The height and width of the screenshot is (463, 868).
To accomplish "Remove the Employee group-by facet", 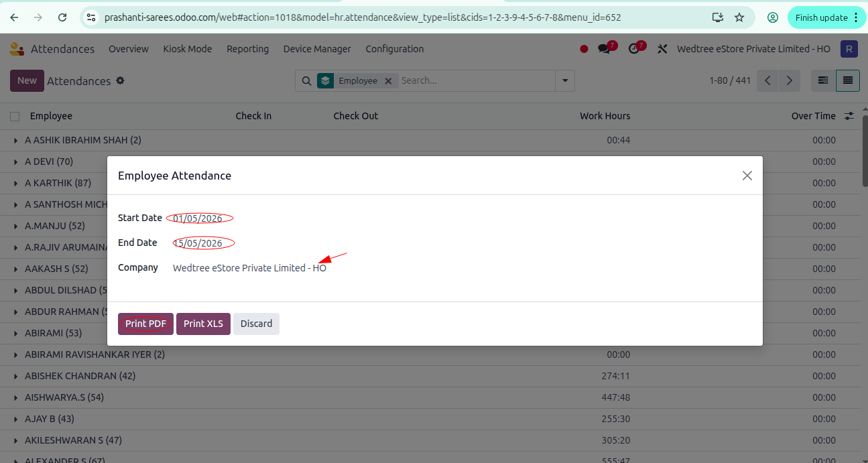I will tap(387, 80).
